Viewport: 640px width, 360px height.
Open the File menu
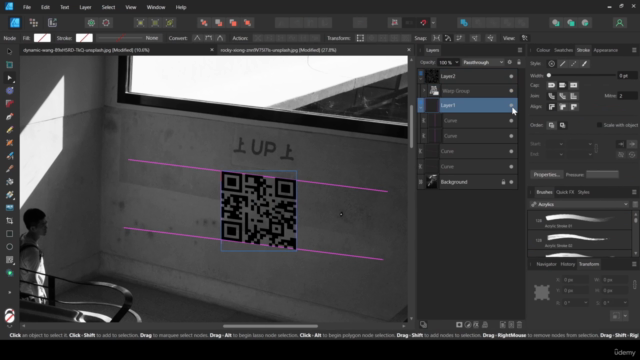coord(27,7)
